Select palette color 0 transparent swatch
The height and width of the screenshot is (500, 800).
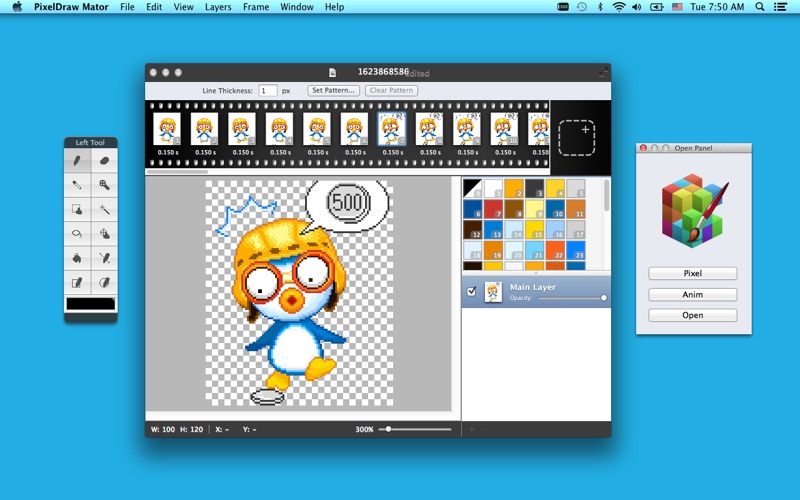coord(472,188)
